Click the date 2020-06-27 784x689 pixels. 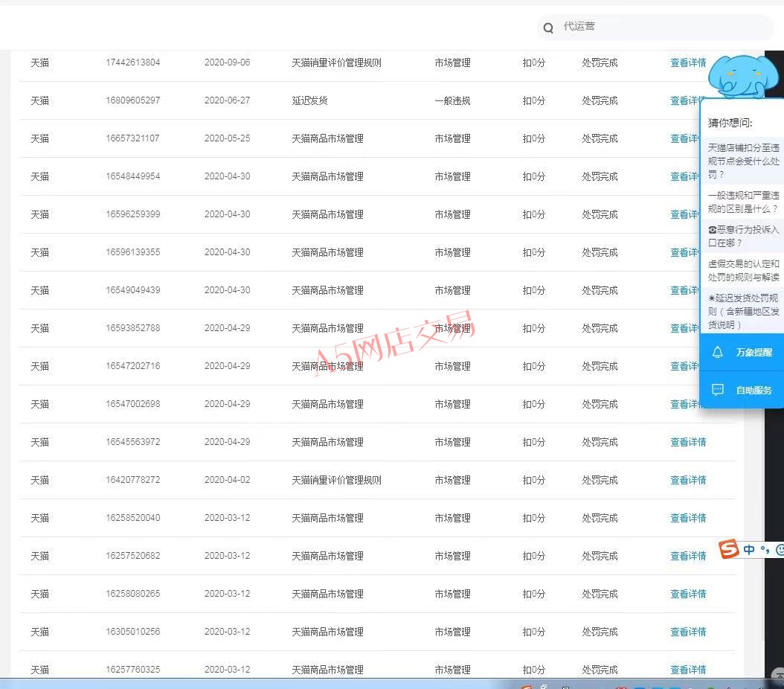click(x=227, y=100)
